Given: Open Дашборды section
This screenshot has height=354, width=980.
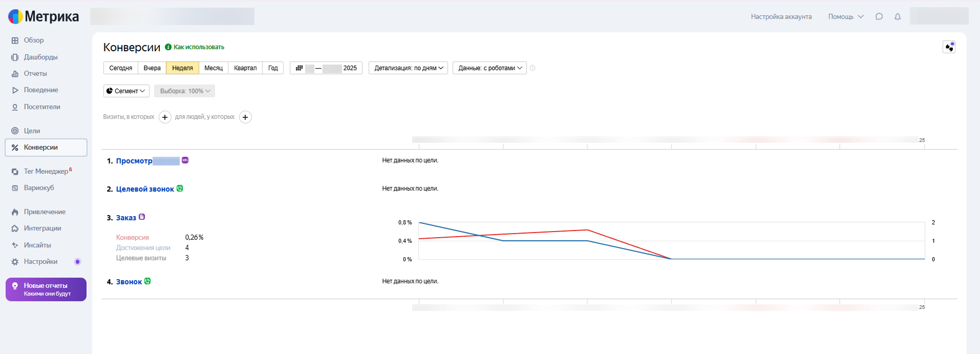Looking at the screenshot, I should [40, 57].
